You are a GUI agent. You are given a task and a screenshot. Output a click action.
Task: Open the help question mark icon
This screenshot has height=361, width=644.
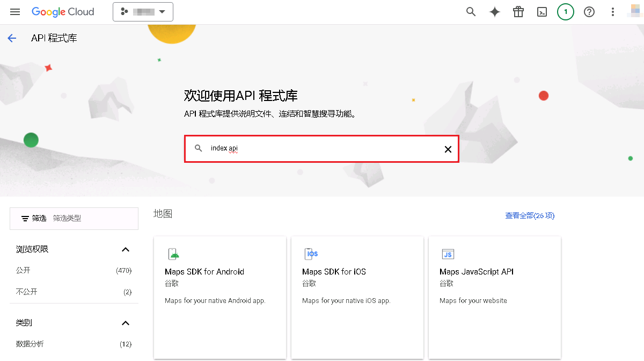tap(589, 12)
